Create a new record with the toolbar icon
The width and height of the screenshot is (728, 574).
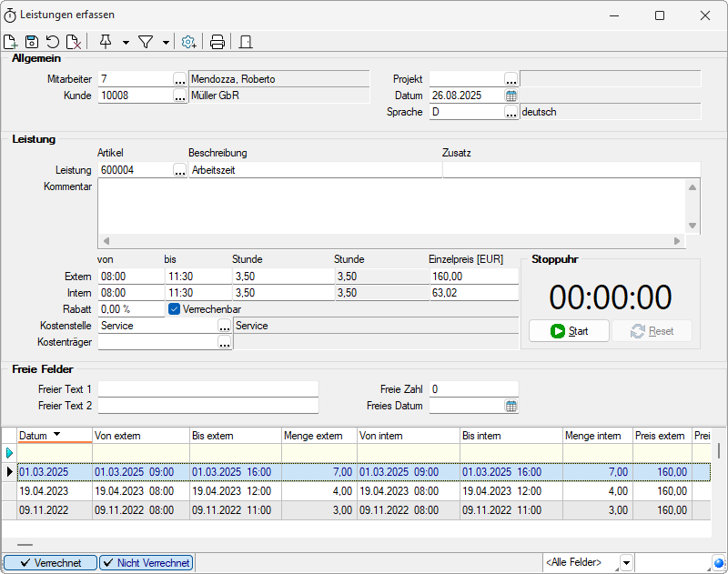[10, 42]
